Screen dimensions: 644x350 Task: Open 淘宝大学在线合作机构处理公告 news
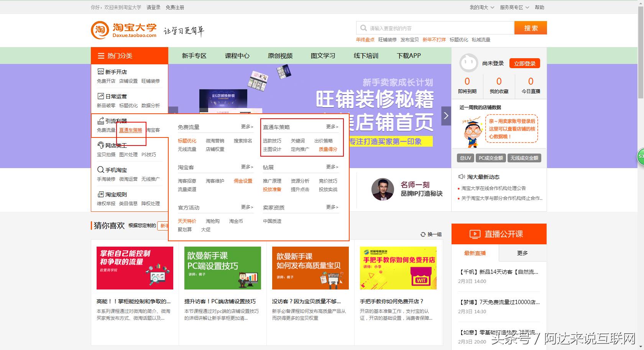494,188
